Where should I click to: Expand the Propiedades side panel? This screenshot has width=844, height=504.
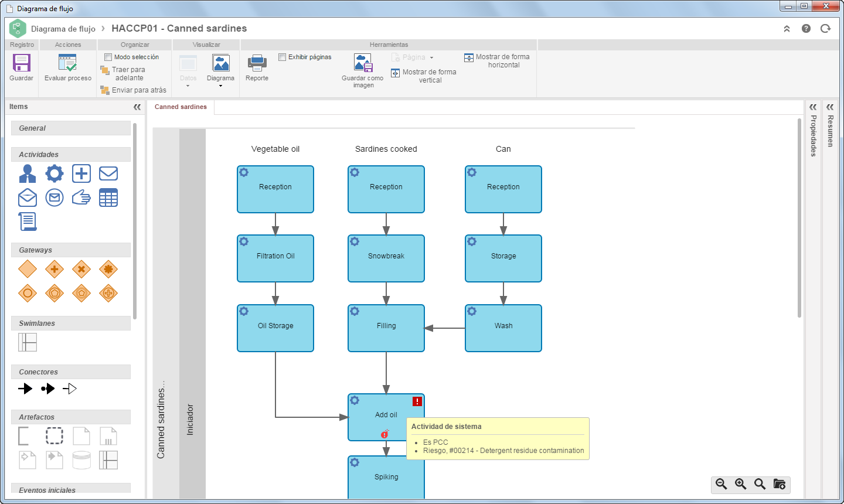813,107
